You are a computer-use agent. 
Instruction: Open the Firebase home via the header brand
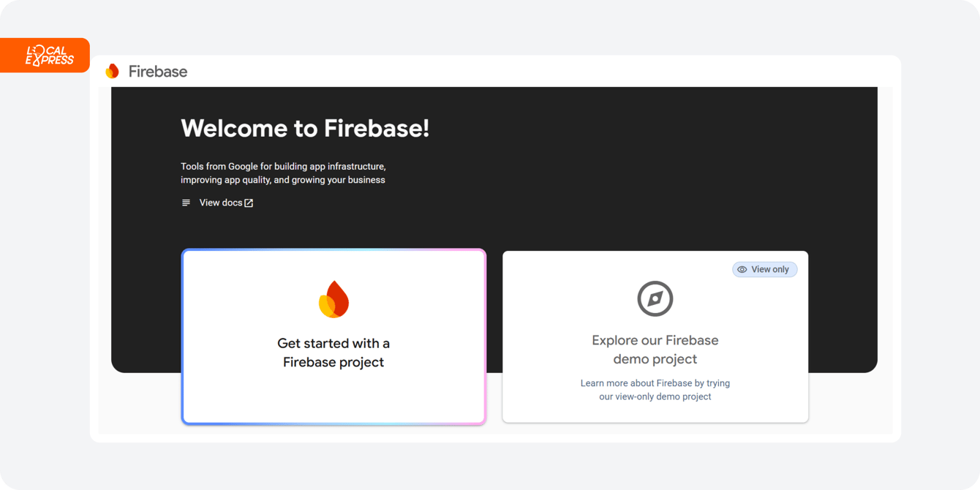(146, 71)
